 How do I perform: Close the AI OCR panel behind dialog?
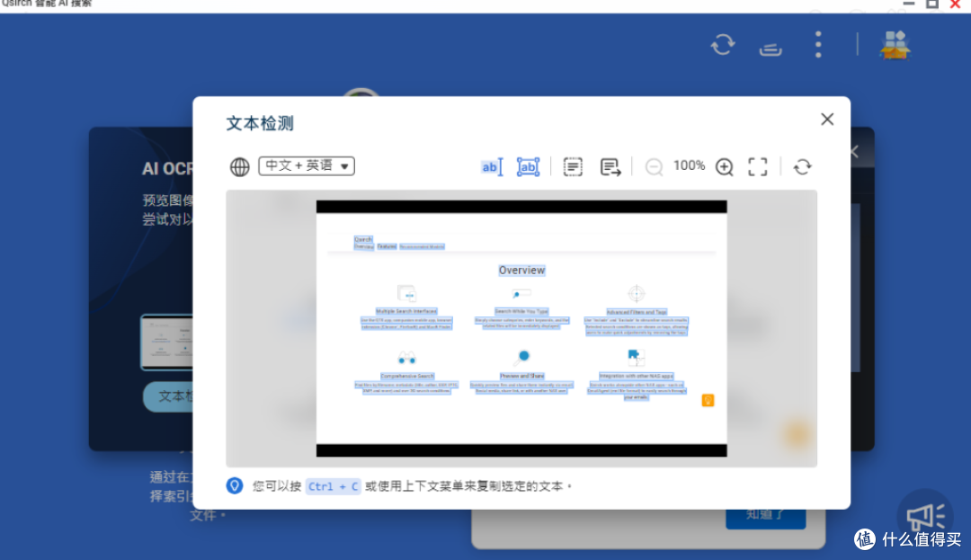pyautogui.click(x=855, y=151)
